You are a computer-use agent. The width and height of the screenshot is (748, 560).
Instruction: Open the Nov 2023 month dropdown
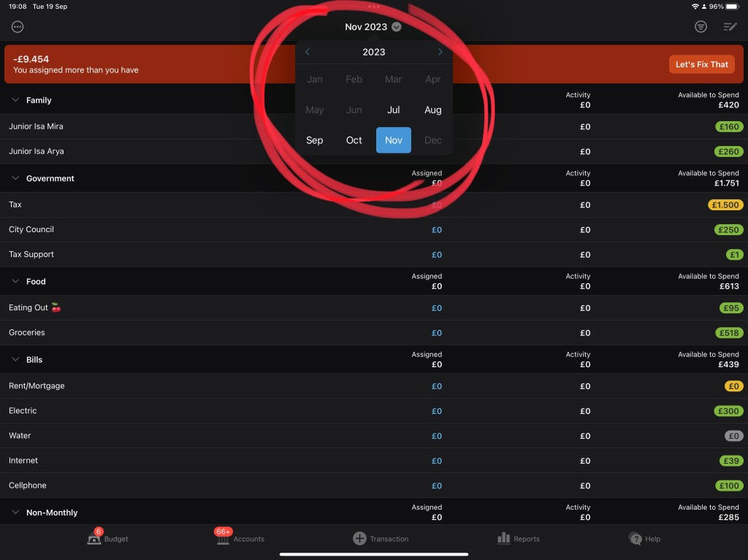373,27
